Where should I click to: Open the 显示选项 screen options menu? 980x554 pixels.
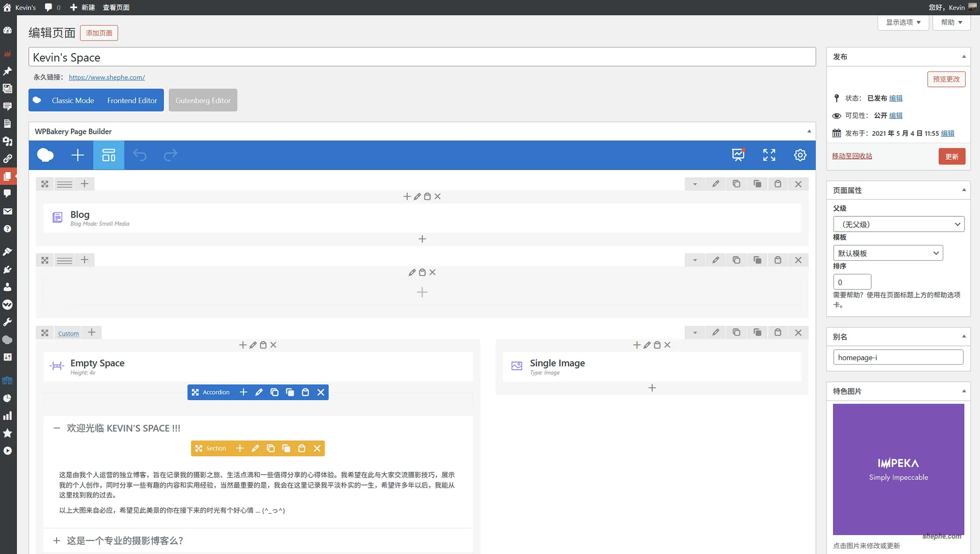tap(902, 22)
